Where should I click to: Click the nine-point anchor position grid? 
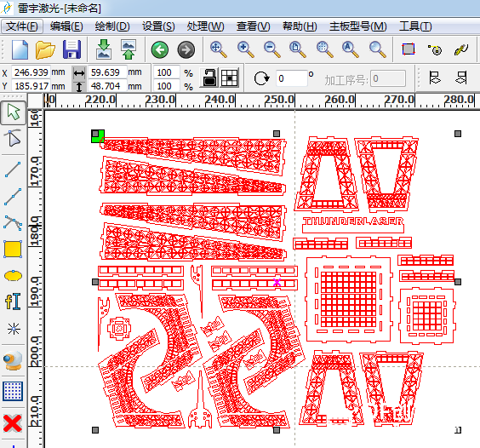230,78
